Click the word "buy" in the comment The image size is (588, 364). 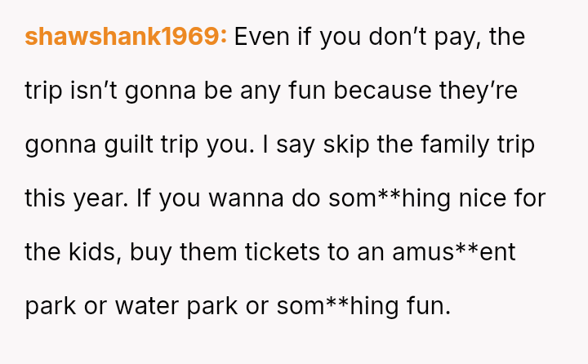(154, 252)
